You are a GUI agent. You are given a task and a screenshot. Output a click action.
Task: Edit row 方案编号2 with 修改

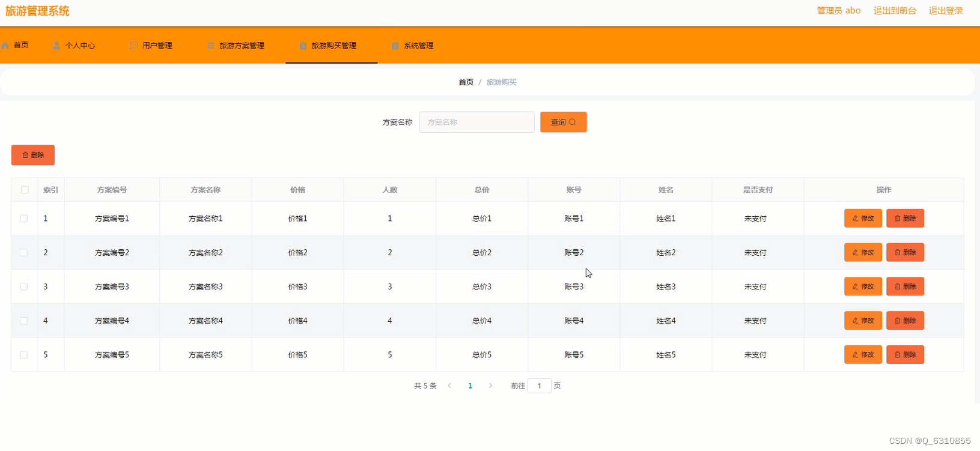pyautogui.click(x=863, y=252)
